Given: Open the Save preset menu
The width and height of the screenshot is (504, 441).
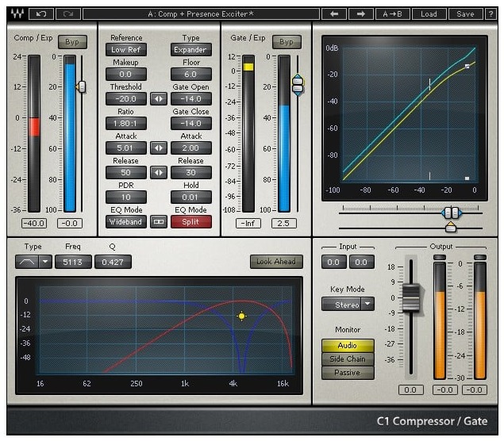Looking at the screenshot, I should [465, 14].
